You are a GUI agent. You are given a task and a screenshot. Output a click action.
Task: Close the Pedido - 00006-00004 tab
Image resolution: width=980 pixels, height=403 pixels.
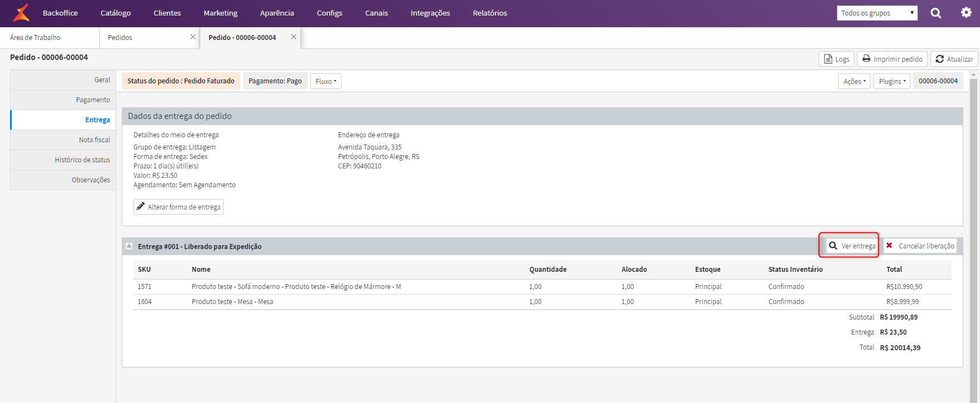coord(294,37)
